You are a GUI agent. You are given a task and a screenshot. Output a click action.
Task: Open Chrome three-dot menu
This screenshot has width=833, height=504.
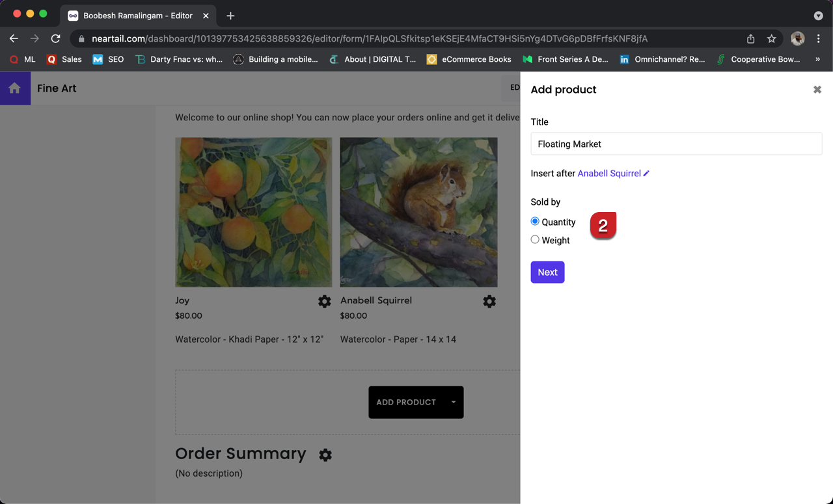click(819, 39)
